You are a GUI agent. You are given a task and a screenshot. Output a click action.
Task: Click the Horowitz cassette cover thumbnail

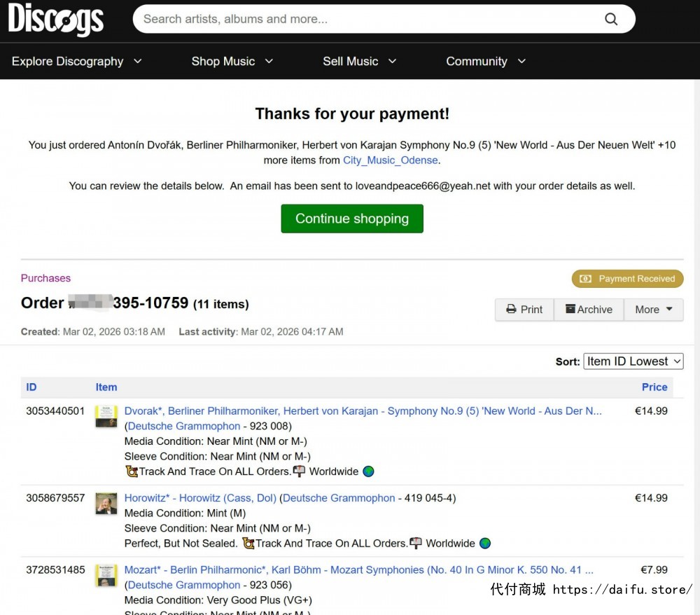coord(106,504)
